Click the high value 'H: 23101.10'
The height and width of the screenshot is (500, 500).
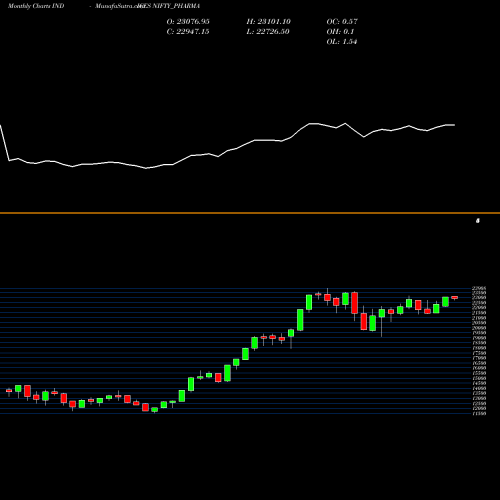(269, 22)
